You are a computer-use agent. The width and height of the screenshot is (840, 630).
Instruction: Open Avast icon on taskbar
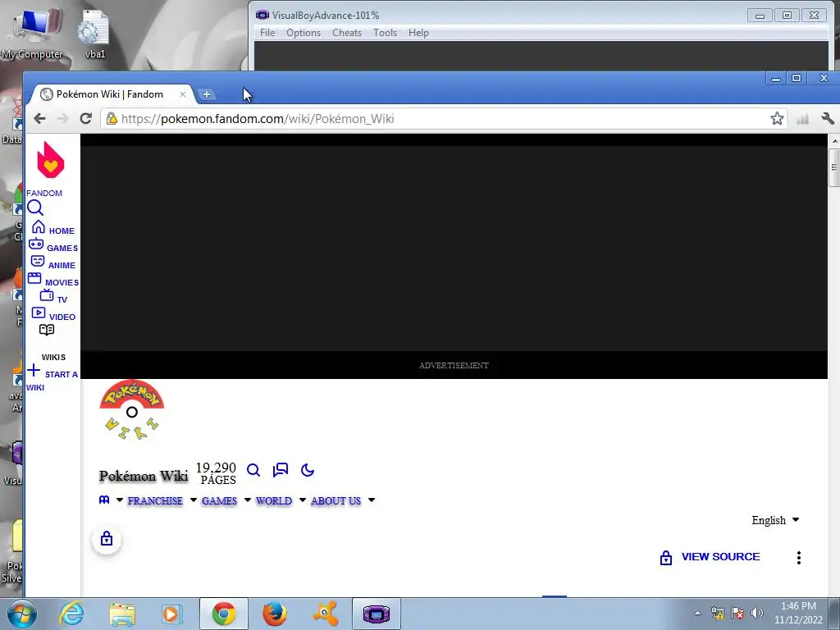(325, 614)
